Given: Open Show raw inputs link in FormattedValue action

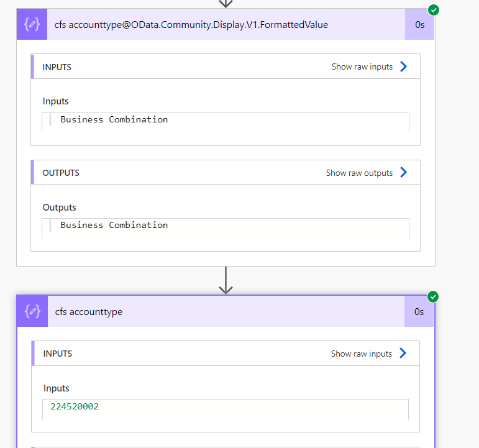Looking at the screenshot, I should (x=362, y=66).
